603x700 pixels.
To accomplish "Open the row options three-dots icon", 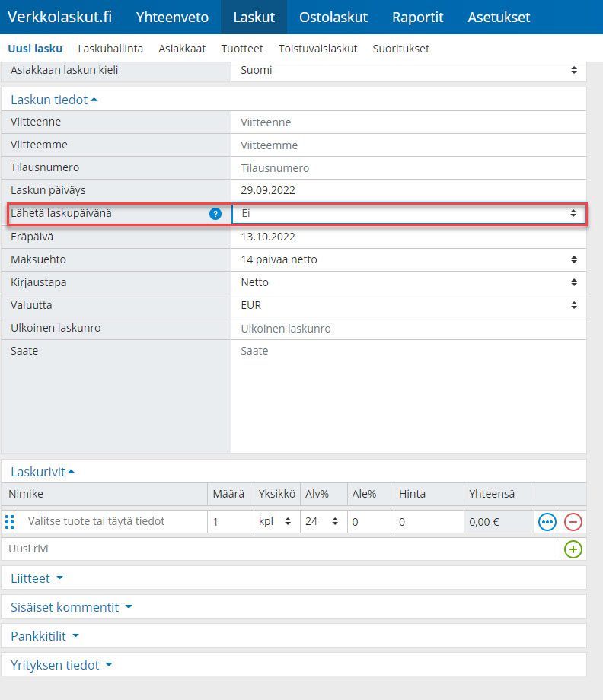I will point(547,522).
